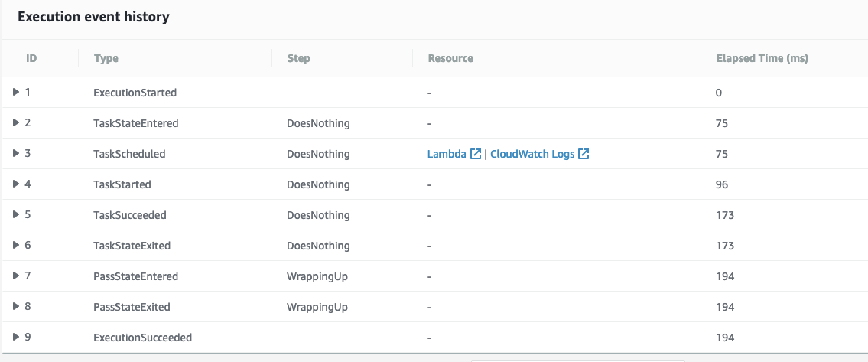Expand the PassStateExited event row 8
This screenshot has width=868, height=362.
tap(16, 306)
